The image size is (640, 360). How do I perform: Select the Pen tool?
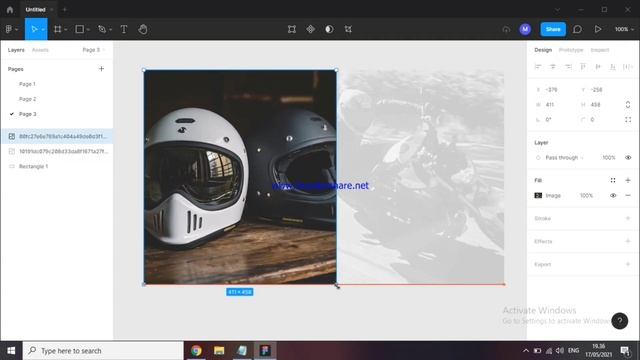[x=102, y=29]
